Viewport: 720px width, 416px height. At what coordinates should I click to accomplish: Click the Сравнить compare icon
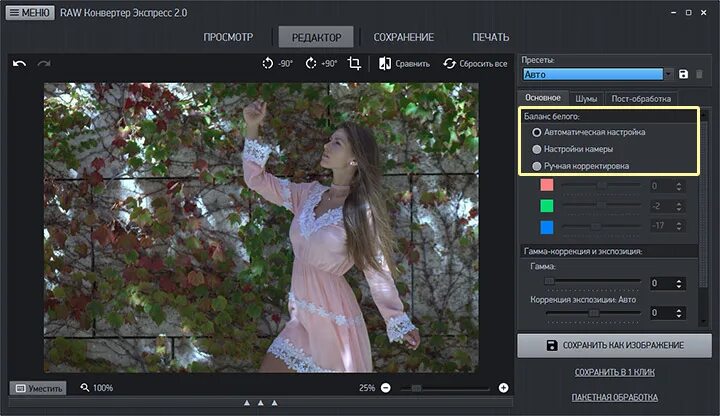[384, 63]
